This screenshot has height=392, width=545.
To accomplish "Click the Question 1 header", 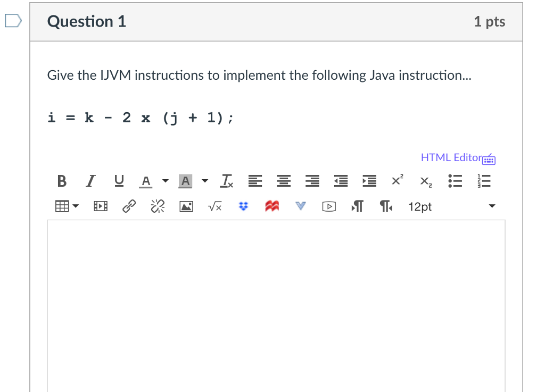I will click(x=86, y=22).
